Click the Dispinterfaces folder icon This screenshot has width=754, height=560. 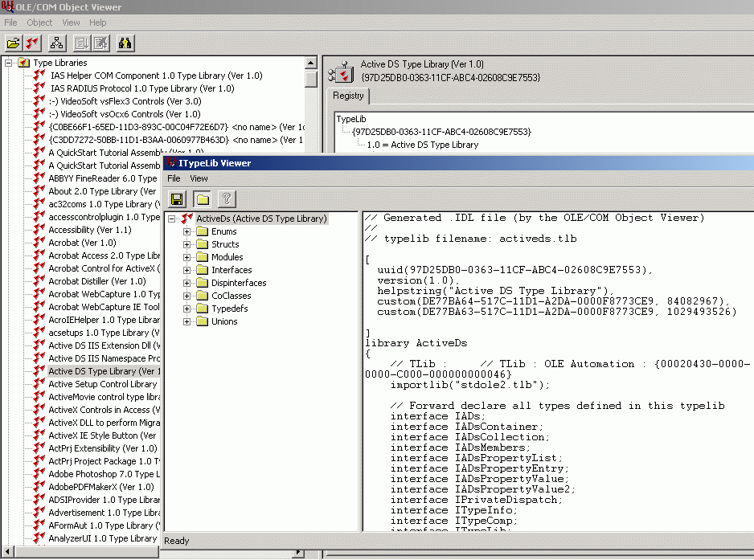tap(203, 283)
